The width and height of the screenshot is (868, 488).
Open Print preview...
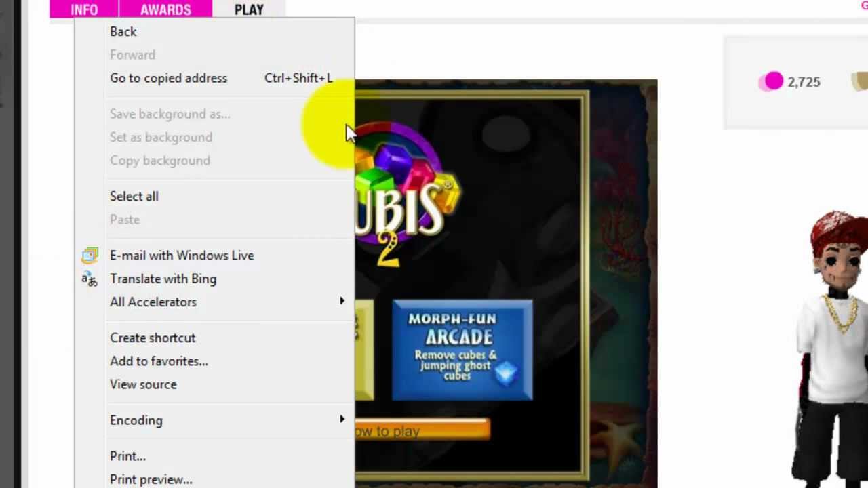214,479
